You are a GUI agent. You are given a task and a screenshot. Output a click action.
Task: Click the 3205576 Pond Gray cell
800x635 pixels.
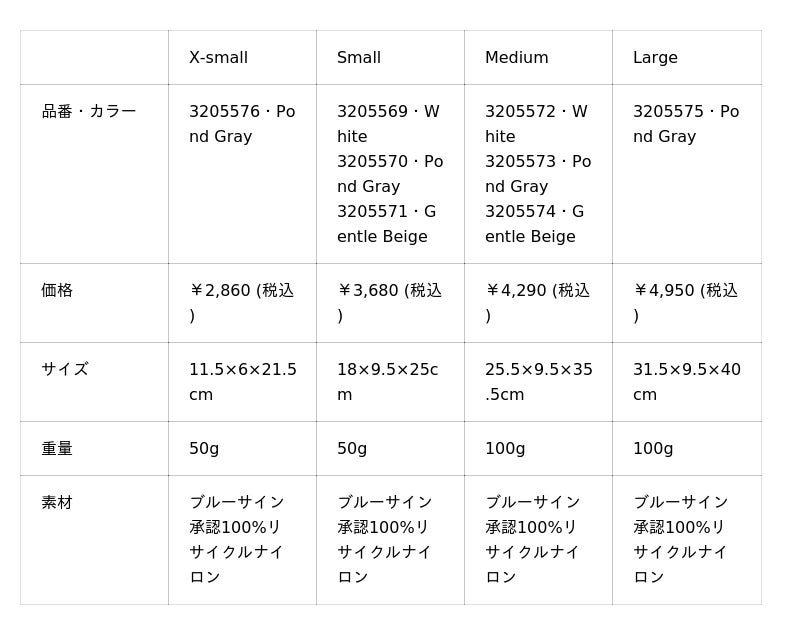(242, 174)
